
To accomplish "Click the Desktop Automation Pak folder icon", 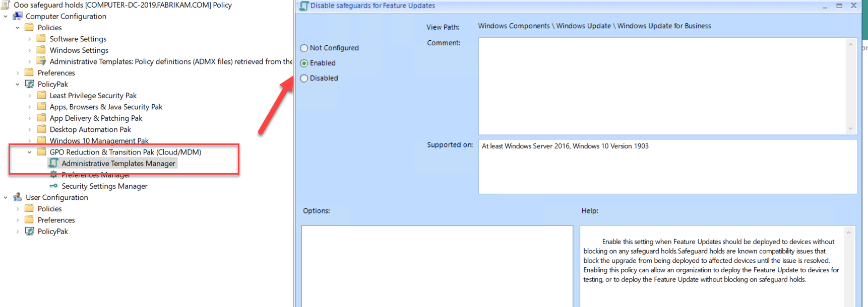I will tap(41, 129).
